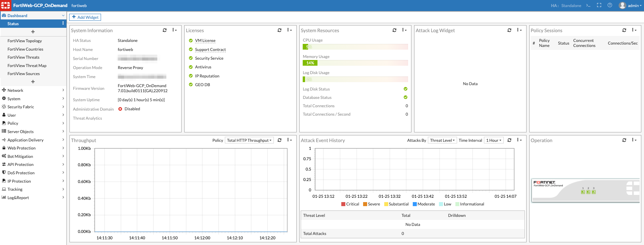Open System Resources widget options menu

tap(404, 30)
